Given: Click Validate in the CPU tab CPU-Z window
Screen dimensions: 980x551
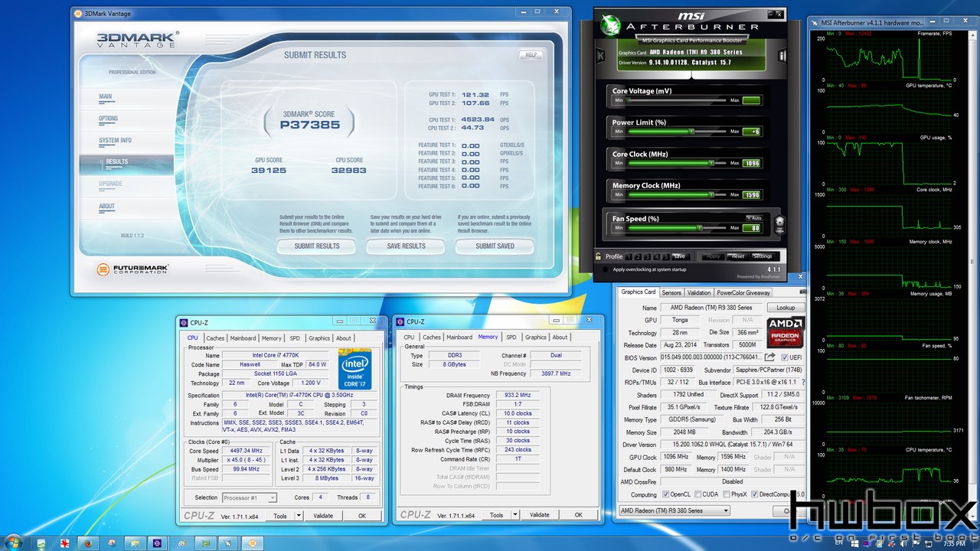Looking at the screenshot, I should (x=323, y=516).
